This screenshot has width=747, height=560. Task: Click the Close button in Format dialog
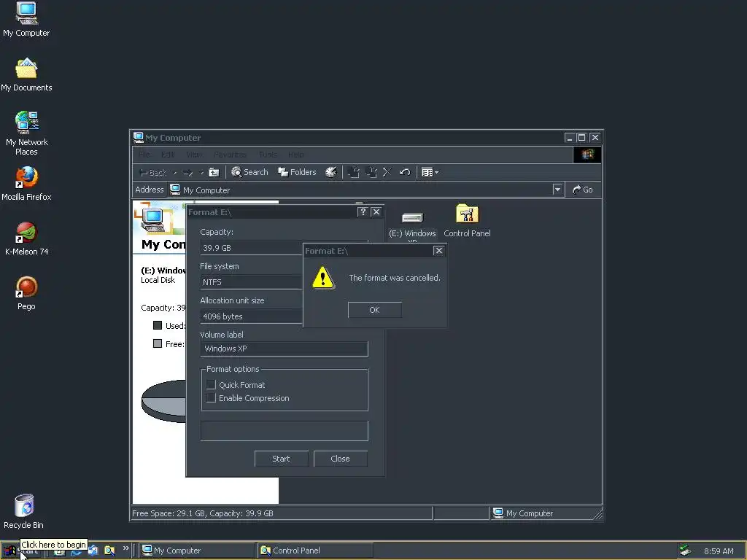tap(340, 459)
